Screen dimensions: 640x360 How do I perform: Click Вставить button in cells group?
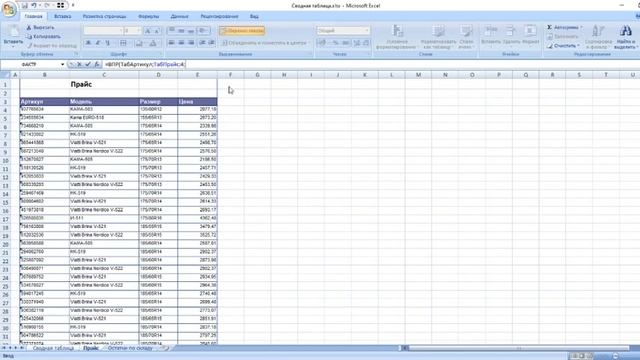coord(491,36)
